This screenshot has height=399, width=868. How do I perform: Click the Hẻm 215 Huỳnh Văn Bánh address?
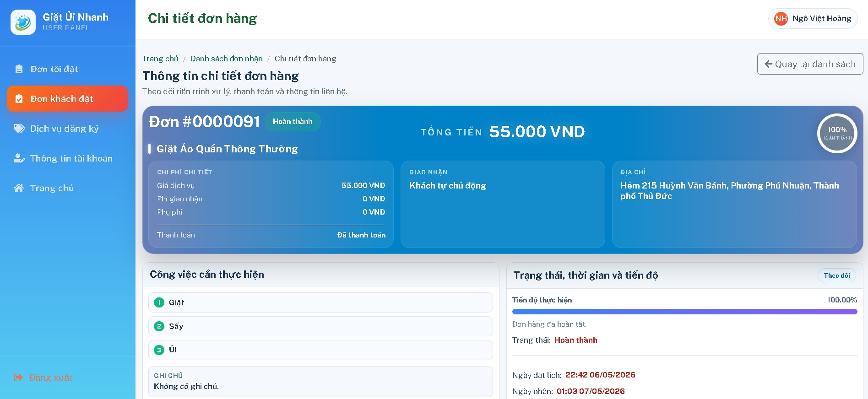tap(730, 191)
